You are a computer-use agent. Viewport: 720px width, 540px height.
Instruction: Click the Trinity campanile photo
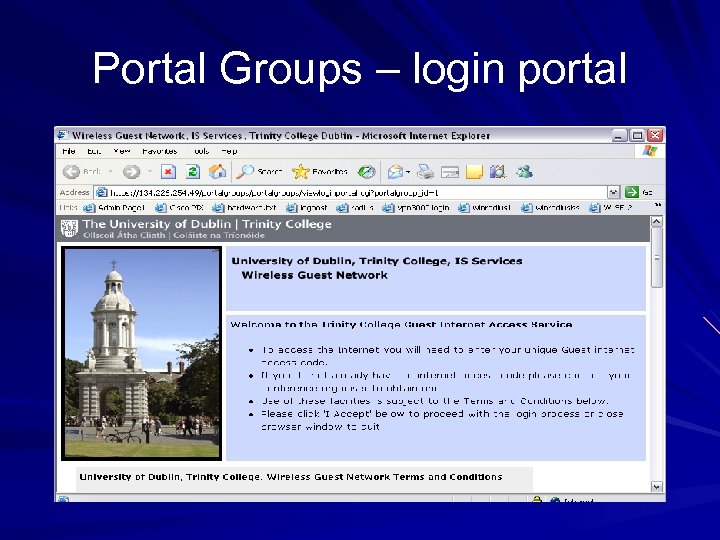(x=142, y=353)
